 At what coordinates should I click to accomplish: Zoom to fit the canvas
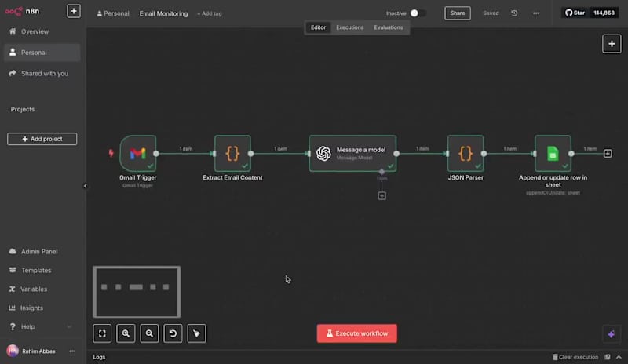[x=102, y=333]
